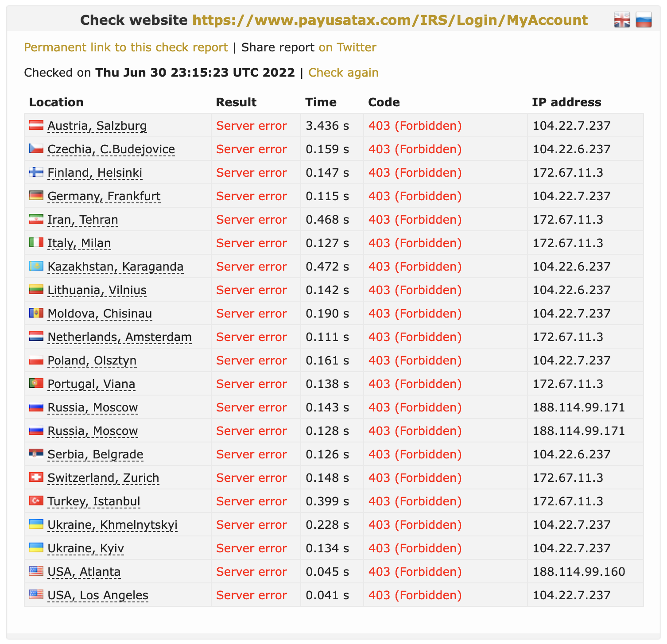The height and width of the screenshot is (644, 667).
Task: Click the Switzerland flag icon
Action: (36, 477)
